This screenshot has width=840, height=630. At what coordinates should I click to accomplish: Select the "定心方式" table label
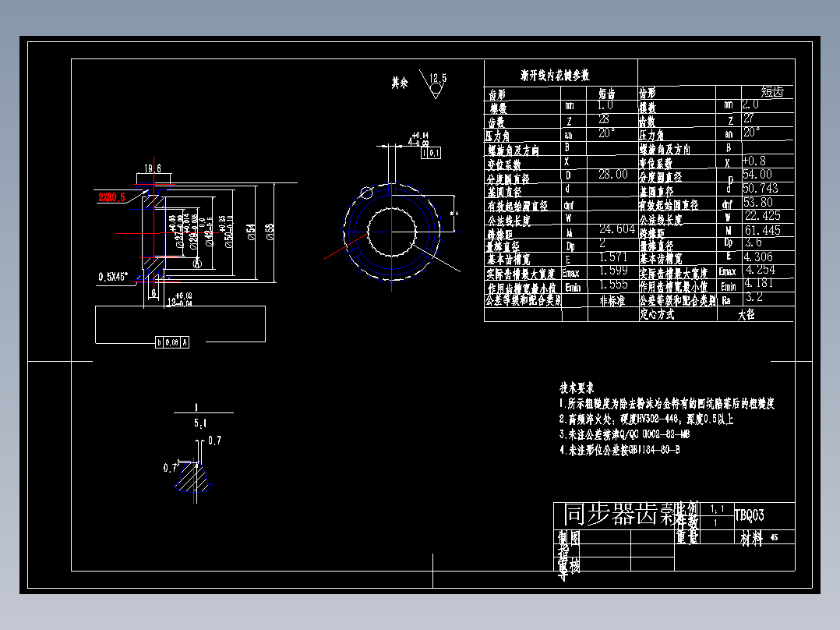point(657,314)
